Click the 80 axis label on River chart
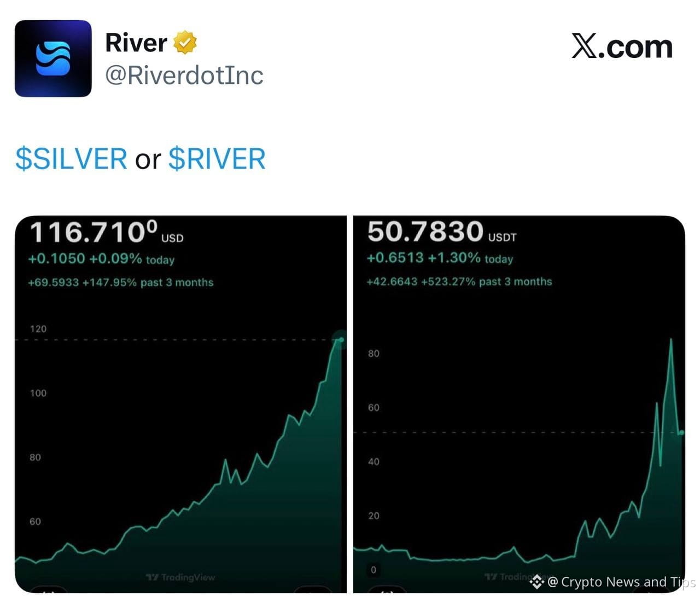 (x=374, y=354)
